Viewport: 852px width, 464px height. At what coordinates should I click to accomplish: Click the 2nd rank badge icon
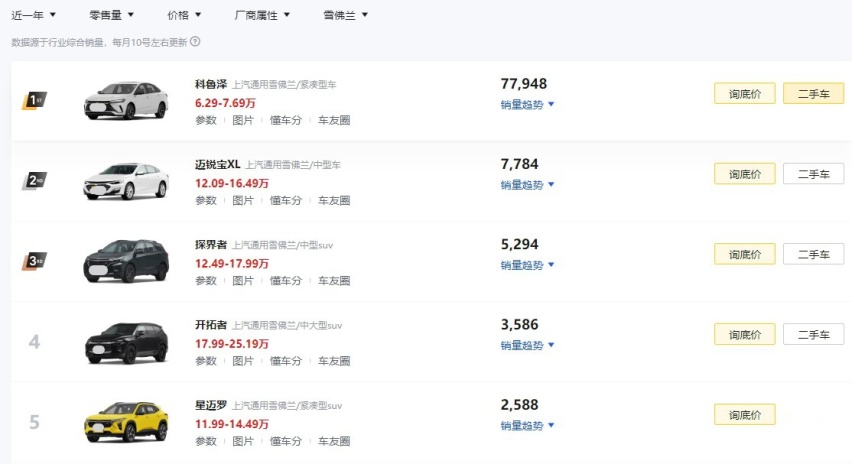[x=34, y=181]
